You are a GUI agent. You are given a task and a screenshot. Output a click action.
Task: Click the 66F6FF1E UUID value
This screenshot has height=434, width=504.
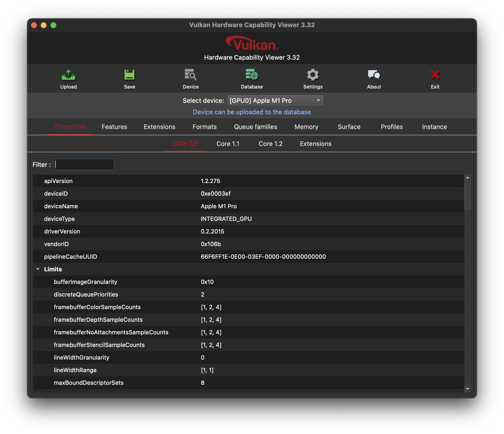tap(263, 257)
